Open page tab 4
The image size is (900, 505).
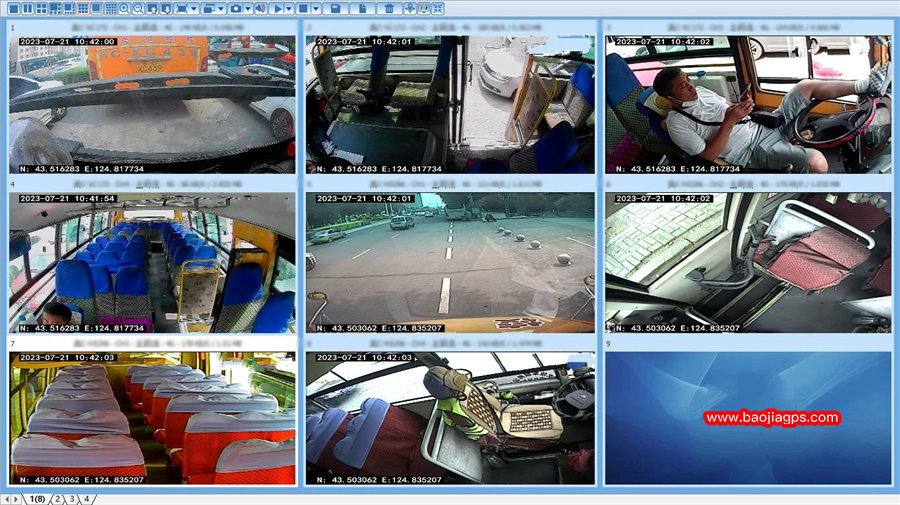tap(86, 498)
